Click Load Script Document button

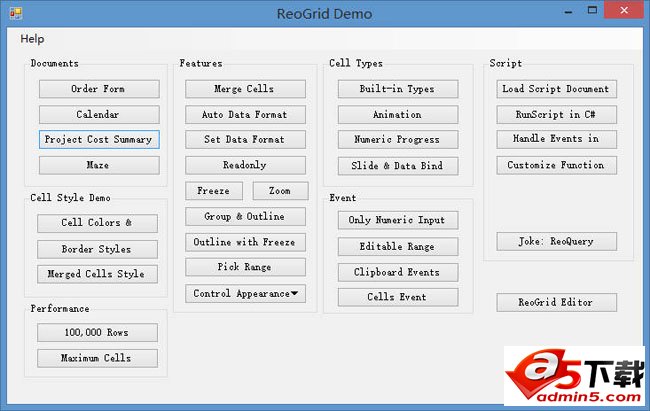tap(557, 89)
